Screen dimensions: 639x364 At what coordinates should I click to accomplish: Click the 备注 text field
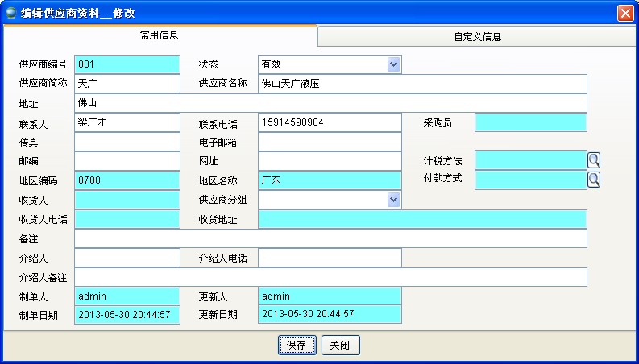(x=330, y=238)
